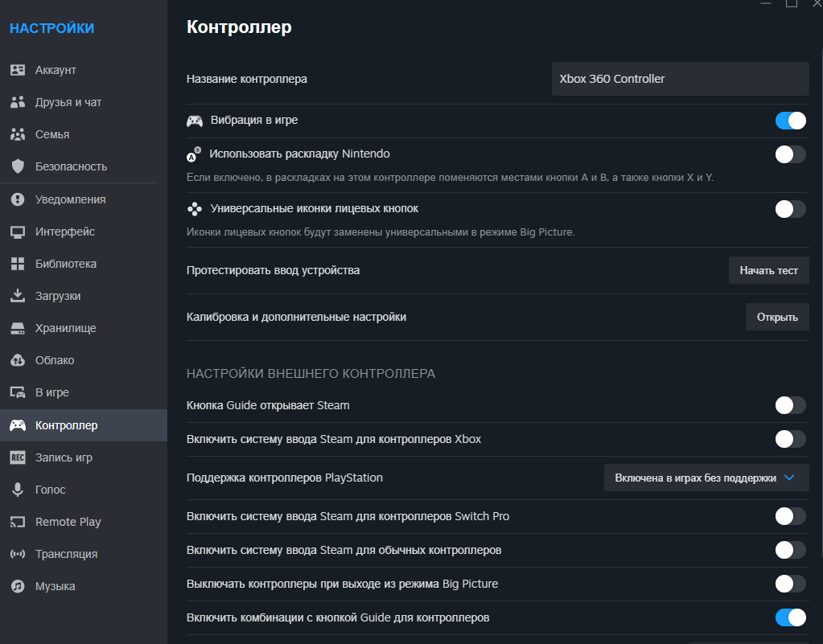The height and width of the screenshot is (644, 823).
Task: Click the Музыка note icon
Action: click(18, 586)
